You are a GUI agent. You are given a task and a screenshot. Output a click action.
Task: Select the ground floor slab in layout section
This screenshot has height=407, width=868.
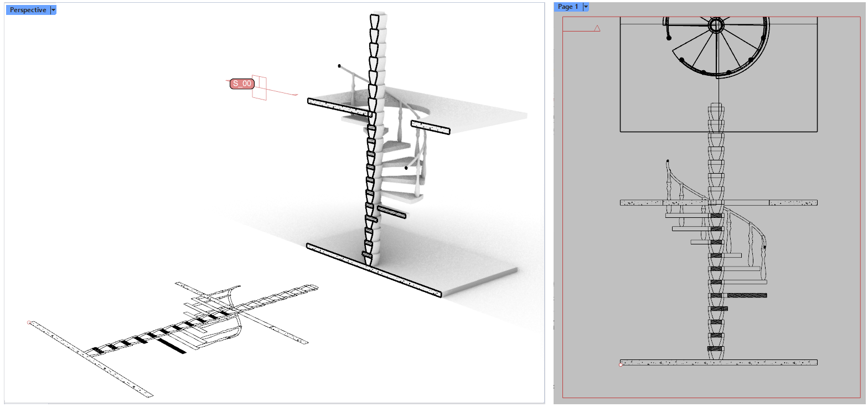pos(719,363)
